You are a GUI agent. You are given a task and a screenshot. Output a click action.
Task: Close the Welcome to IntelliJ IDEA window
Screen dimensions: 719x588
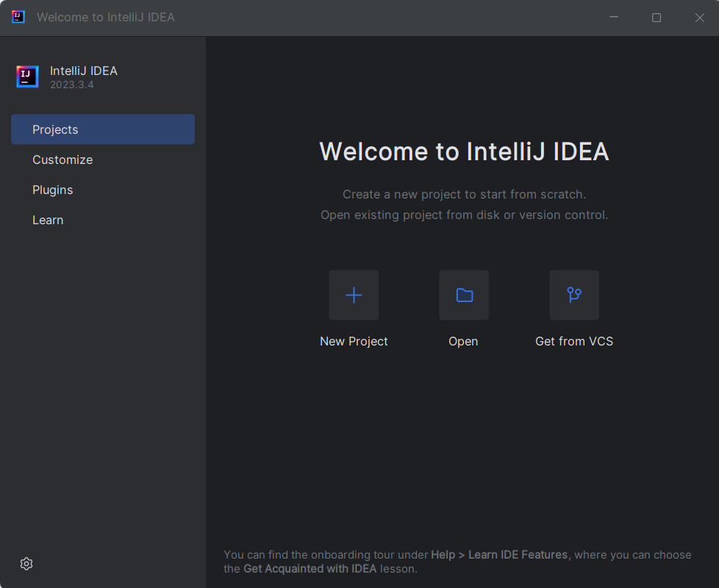pyautogui.click(x=700, y=17)
